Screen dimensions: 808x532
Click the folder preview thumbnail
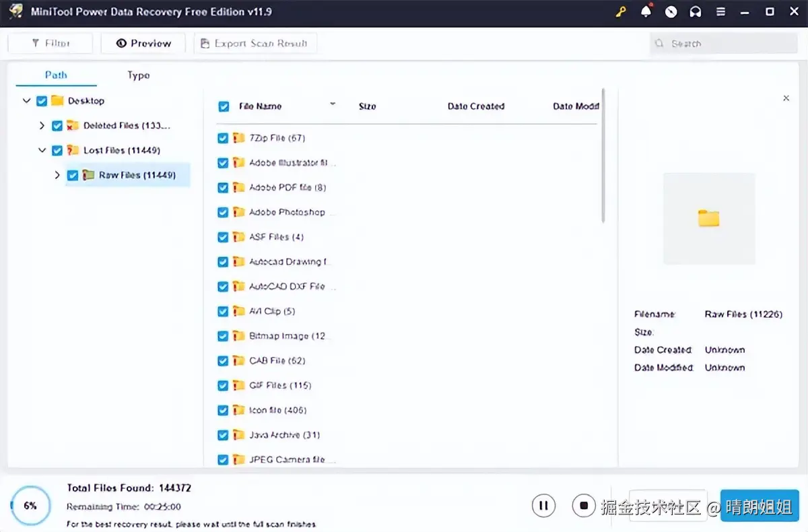click(709, 218)
